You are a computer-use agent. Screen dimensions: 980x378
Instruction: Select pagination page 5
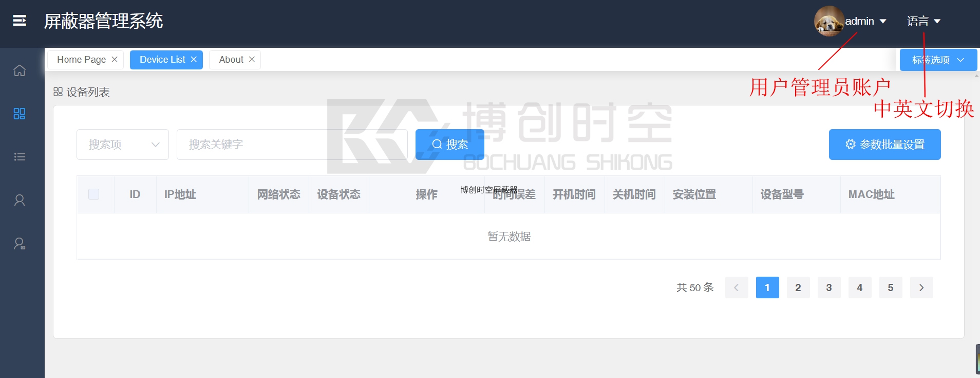point(891,287)
